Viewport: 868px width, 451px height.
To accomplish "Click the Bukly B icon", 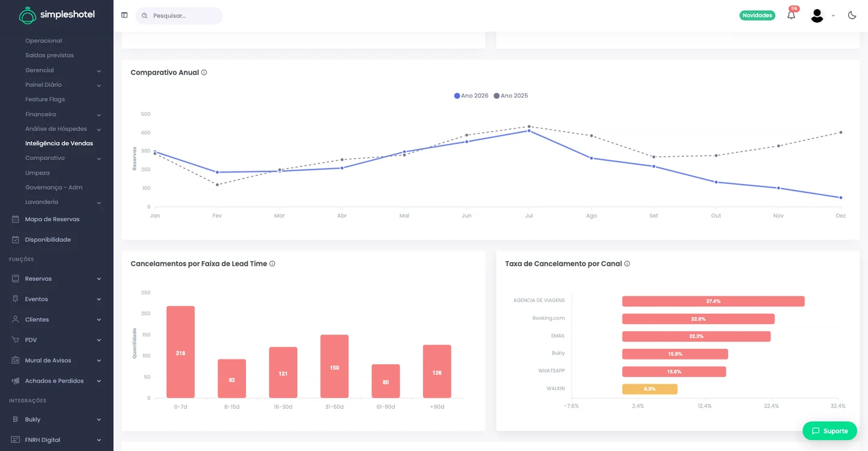I will coord(16,420).
